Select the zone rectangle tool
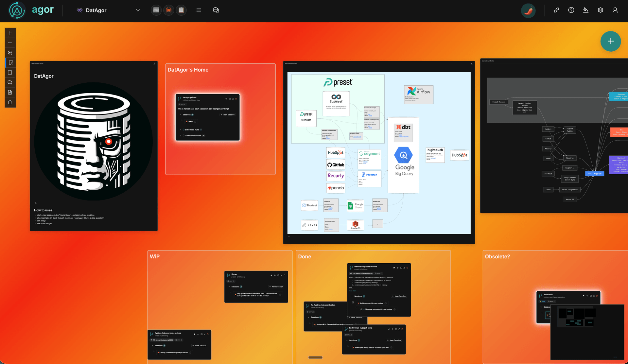Viewport: 628px width, 364px height. click(10, 73)
